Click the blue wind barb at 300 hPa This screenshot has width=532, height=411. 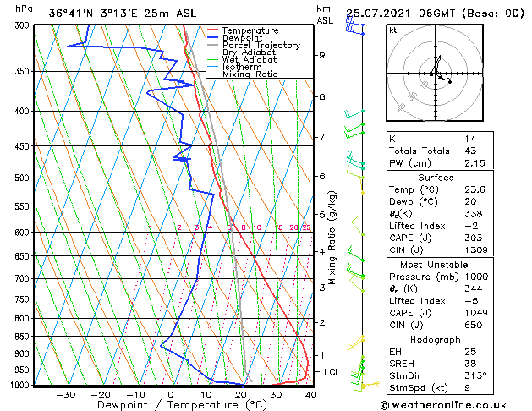[354, 26]
